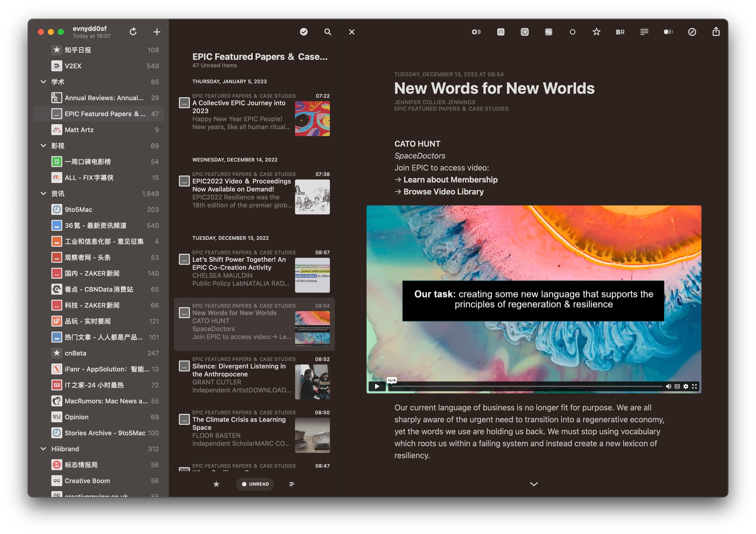Toggle read marker on 'New Words for New Worlds' item
The width and height of the screenshot is (756, 534).
(184, 313)
